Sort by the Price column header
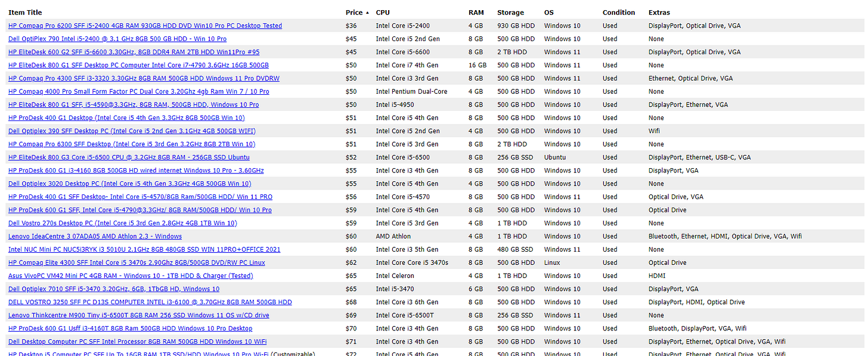 [354, 13]
